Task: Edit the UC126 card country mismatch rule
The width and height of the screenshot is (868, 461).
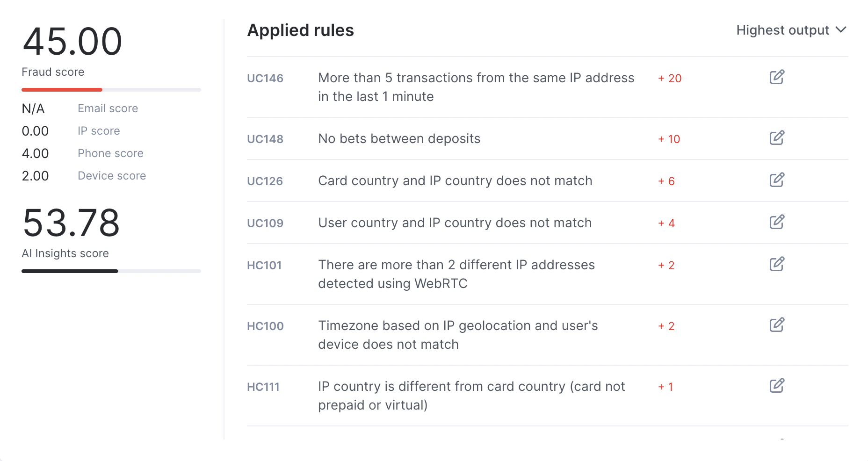Action: (x=777, y=180)
